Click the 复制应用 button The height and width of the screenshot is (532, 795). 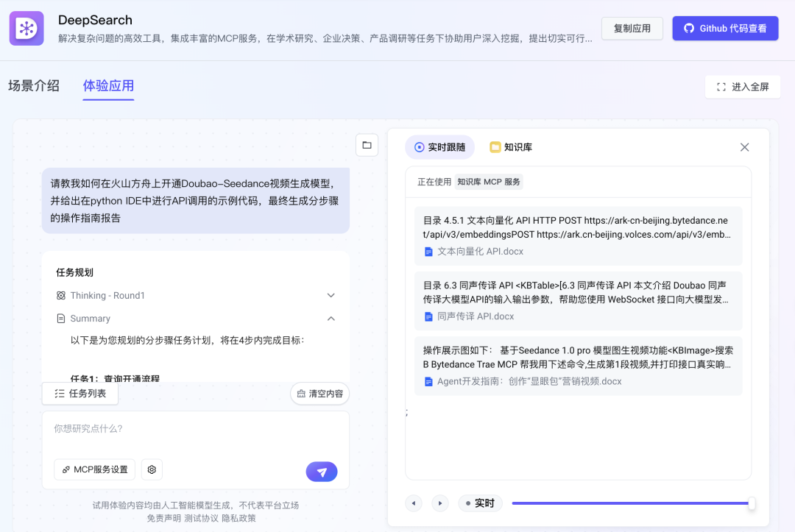coord(632,29)
